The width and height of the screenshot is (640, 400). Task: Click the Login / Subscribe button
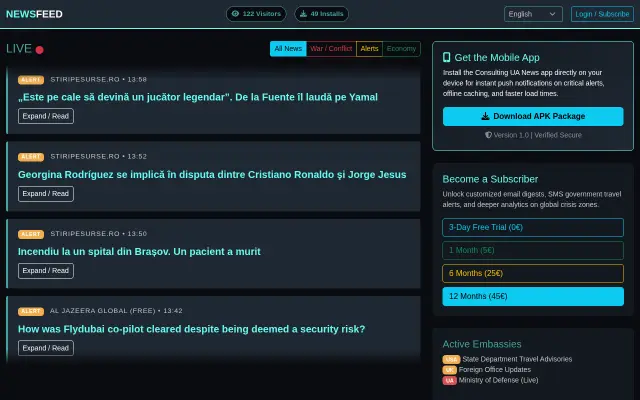click(x=602, y=14)
